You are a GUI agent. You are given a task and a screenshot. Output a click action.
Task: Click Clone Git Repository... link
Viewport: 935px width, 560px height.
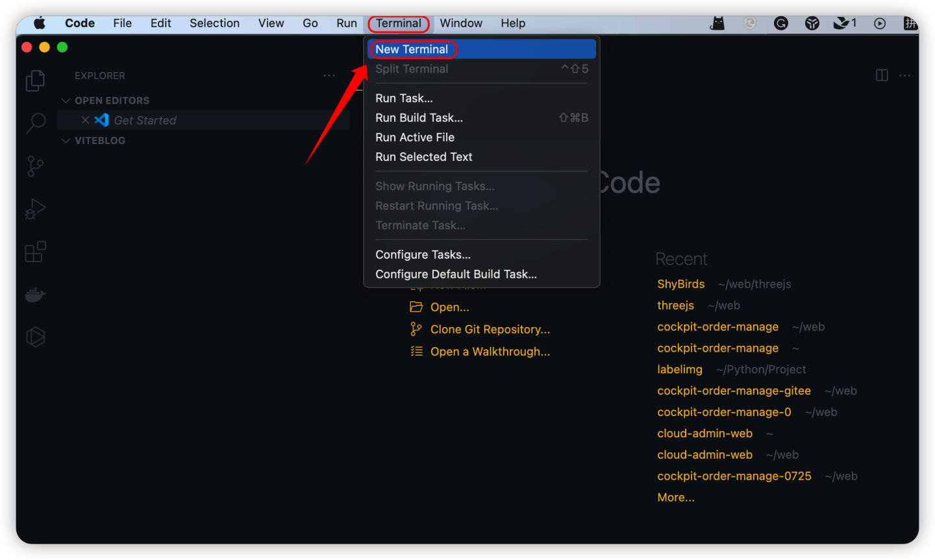point(490,329)
